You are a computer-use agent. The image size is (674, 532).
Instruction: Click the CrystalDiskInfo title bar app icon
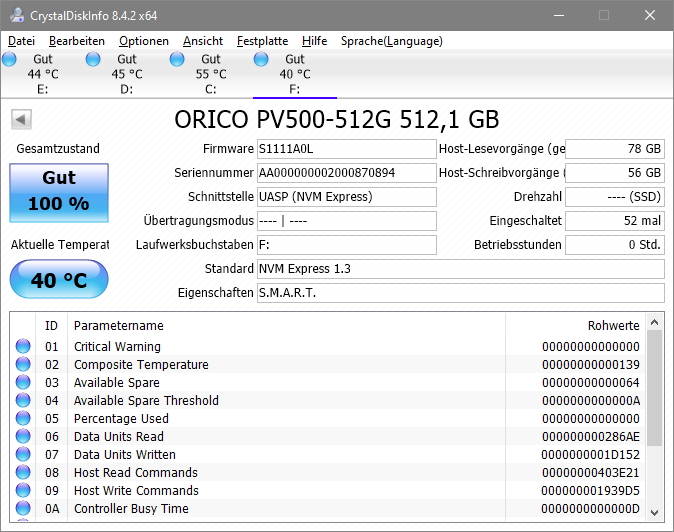pyautogui.click(x=17, y=15)
